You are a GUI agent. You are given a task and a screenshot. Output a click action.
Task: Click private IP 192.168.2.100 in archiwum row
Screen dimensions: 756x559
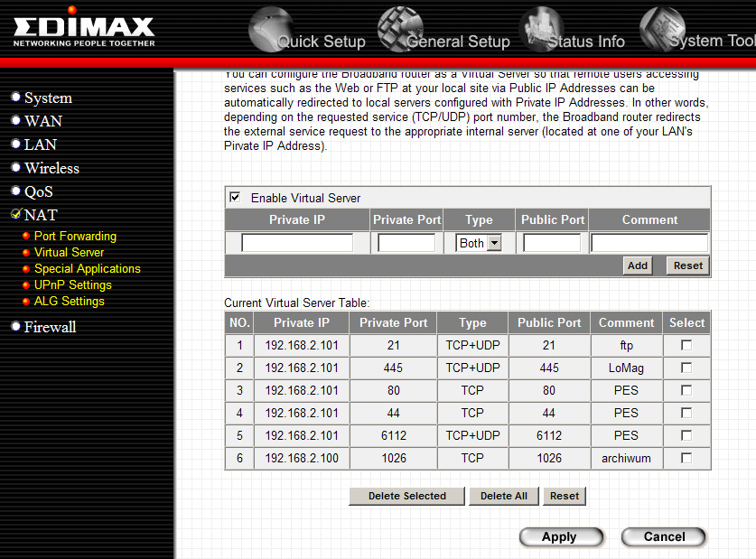302,458
